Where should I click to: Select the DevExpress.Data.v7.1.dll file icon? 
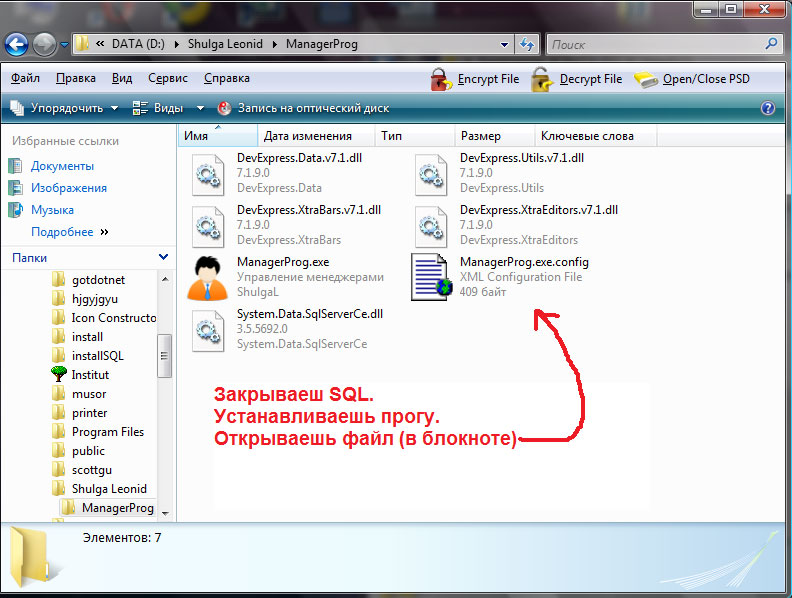[x=208, y=175]
